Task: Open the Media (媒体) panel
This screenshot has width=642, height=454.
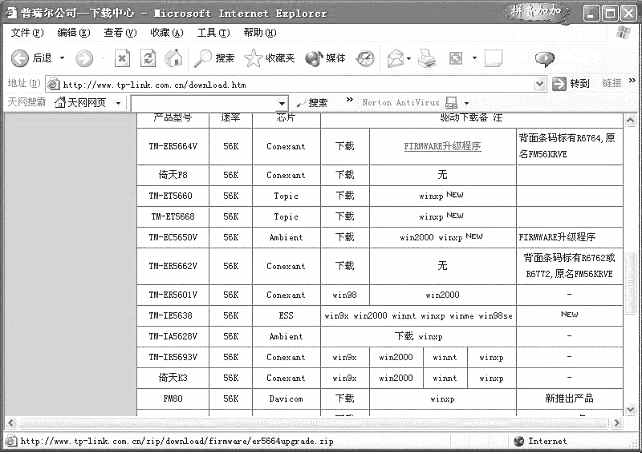Action: click(x=325, y=59)
